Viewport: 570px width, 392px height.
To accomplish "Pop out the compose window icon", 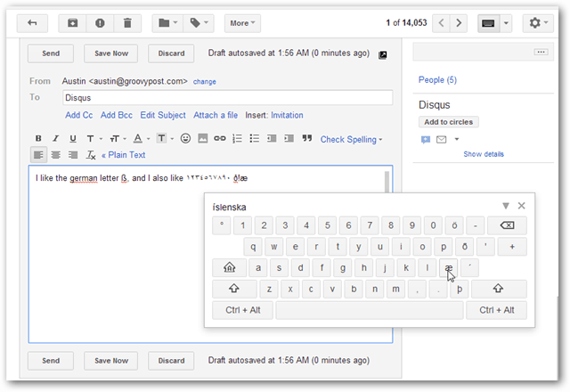I will click(382, 55).
